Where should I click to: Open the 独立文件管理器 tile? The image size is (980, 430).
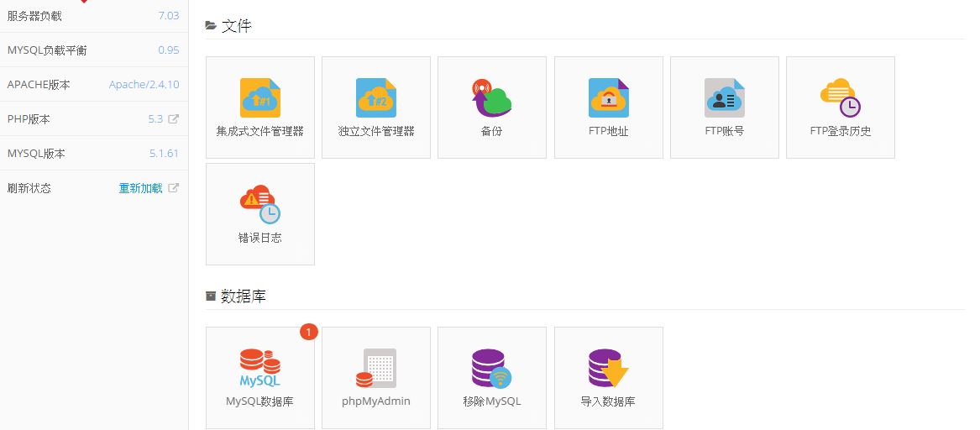point(376,107)
